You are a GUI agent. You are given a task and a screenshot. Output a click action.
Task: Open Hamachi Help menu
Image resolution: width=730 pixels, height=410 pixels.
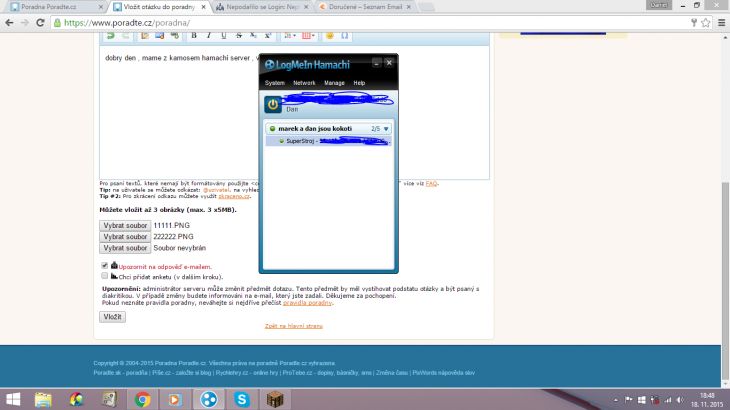point(359,83)
